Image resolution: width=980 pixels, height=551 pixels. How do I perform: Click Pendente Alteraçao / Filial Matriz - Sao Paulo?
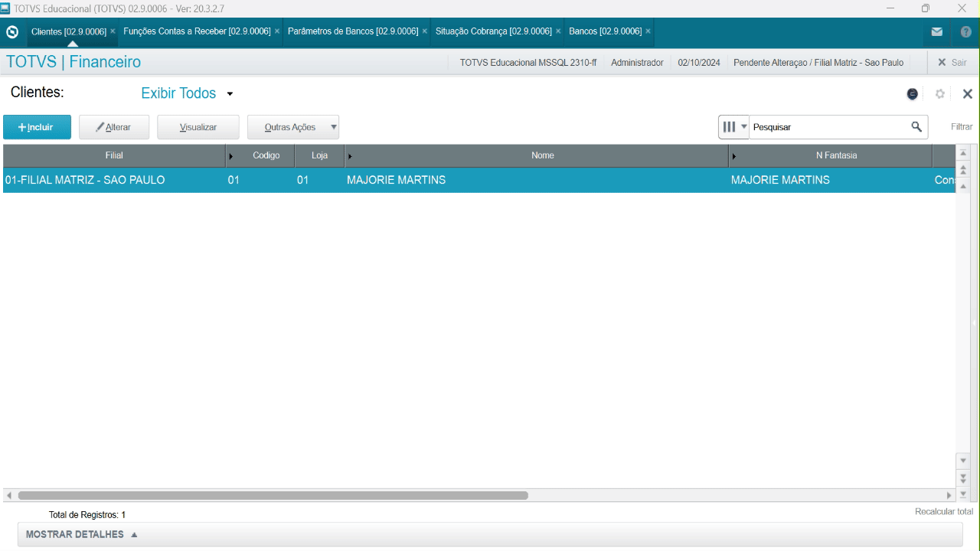click(x=818, y=63)
